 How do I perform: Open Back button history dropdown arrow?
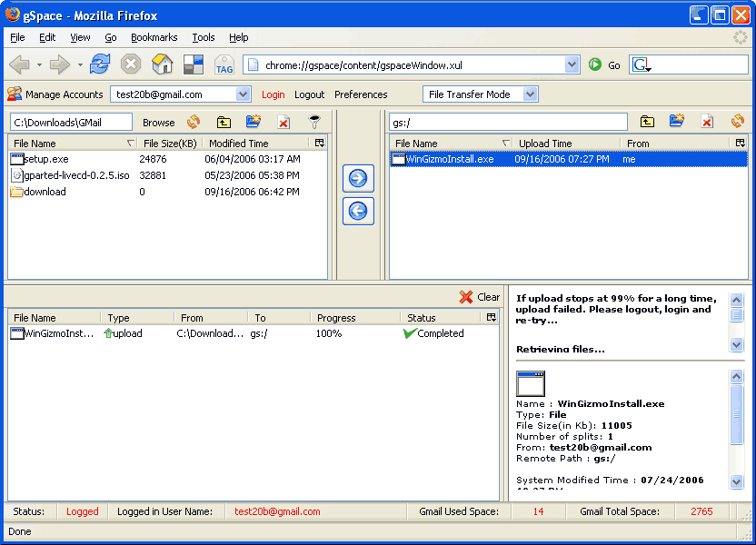coord(39,65)
